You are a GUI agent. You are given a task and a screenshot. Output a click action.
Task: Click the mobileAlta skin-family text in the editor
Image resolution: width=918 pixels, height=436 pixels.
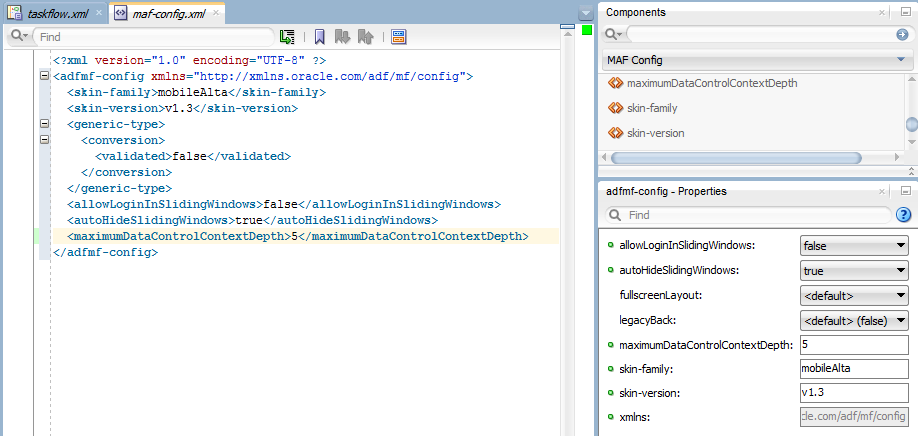coord(193,92)
